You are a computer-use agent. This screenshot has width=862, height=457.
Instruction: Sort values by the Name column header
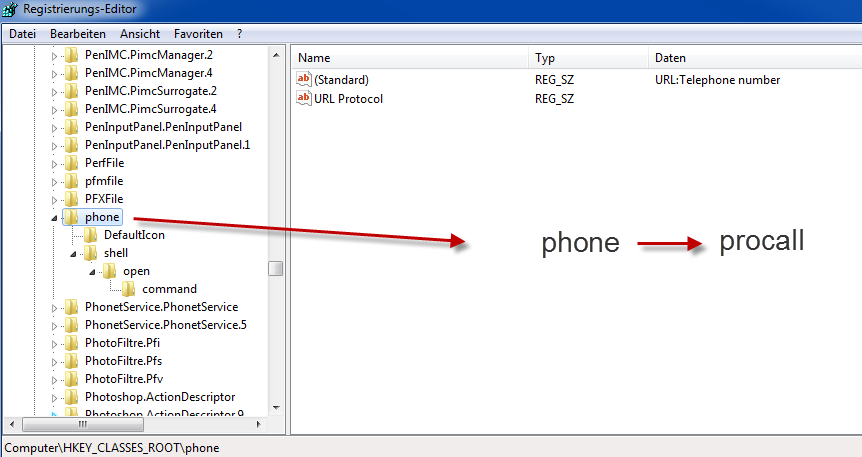[x=314, y=58]
